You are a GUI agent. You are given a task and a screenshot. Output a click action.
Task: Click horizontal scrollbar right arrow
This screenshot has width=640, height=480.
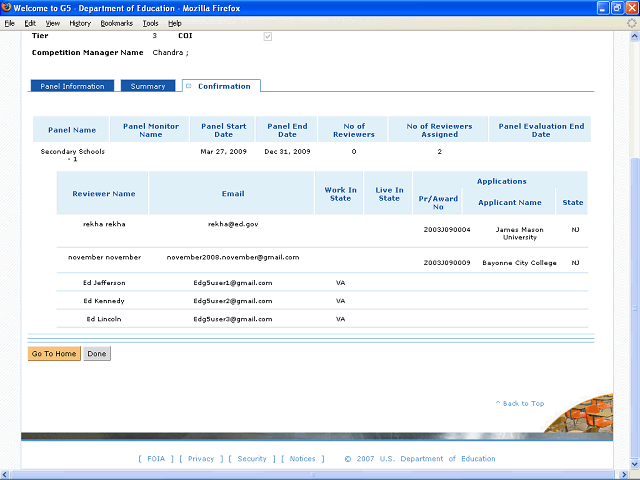click(624, 475)
